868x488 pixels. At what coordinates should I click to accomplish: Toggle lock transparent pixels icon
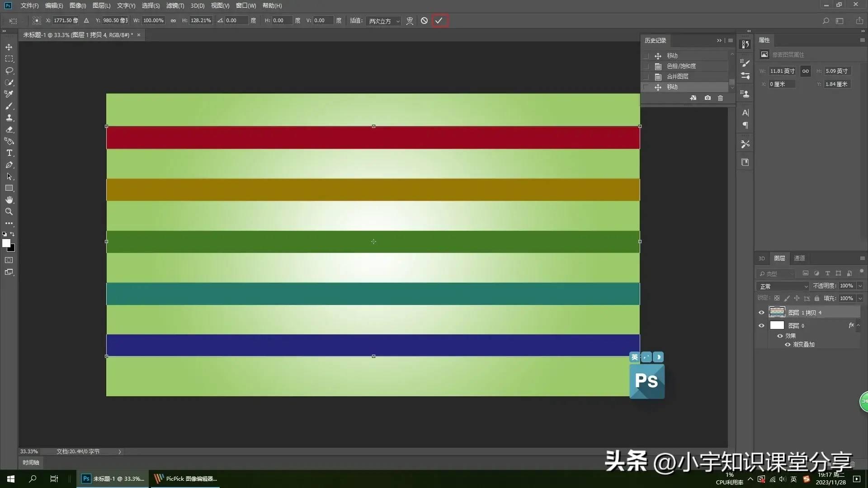(x=777, y=298)
